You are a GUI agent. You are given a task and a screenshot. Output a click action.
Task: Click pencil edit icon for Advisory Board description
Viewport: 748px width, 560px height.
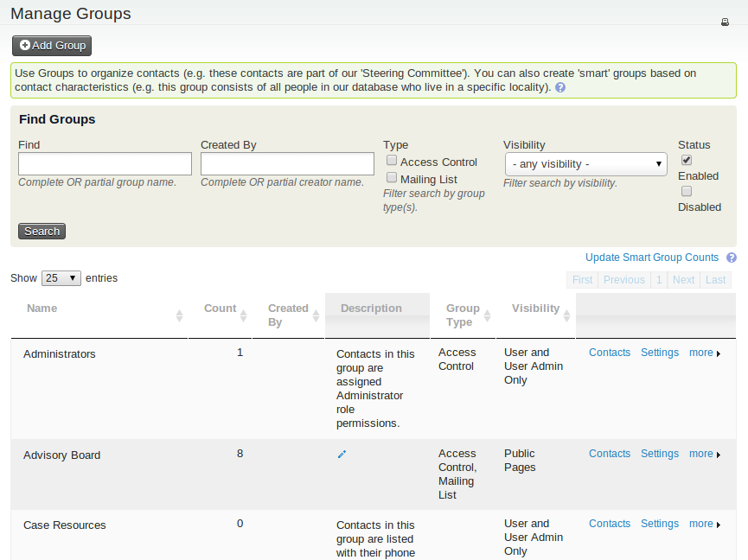[342, 455]
